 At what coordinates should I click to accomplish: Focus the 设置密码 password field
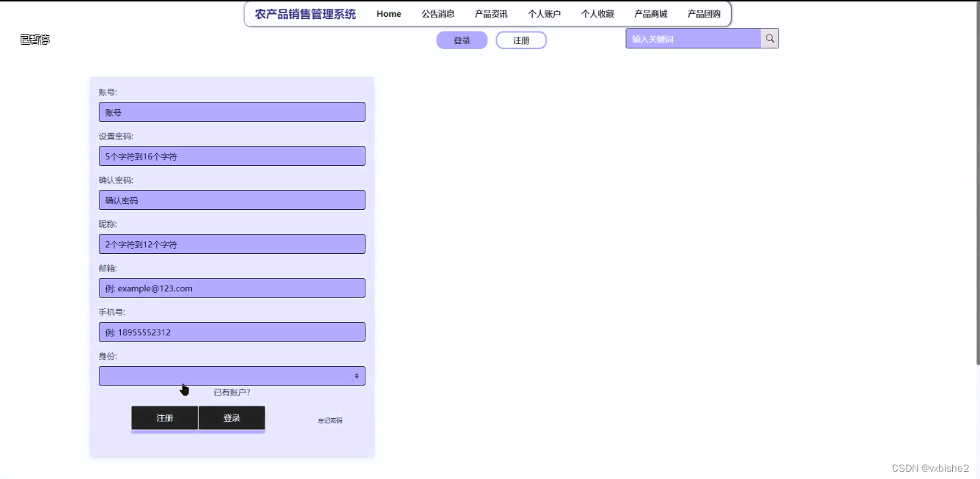point(232,156)
